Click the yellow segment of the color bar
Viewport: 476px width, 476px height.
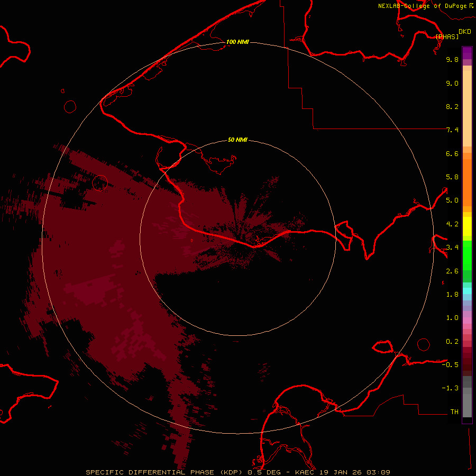(x=467, y=226)
